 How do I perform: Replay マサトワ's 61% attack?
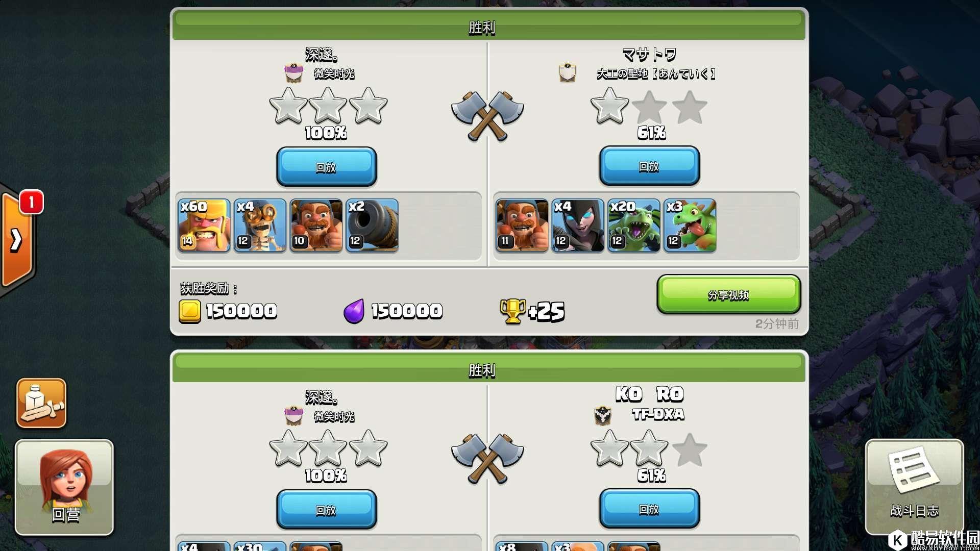(649, 166)
